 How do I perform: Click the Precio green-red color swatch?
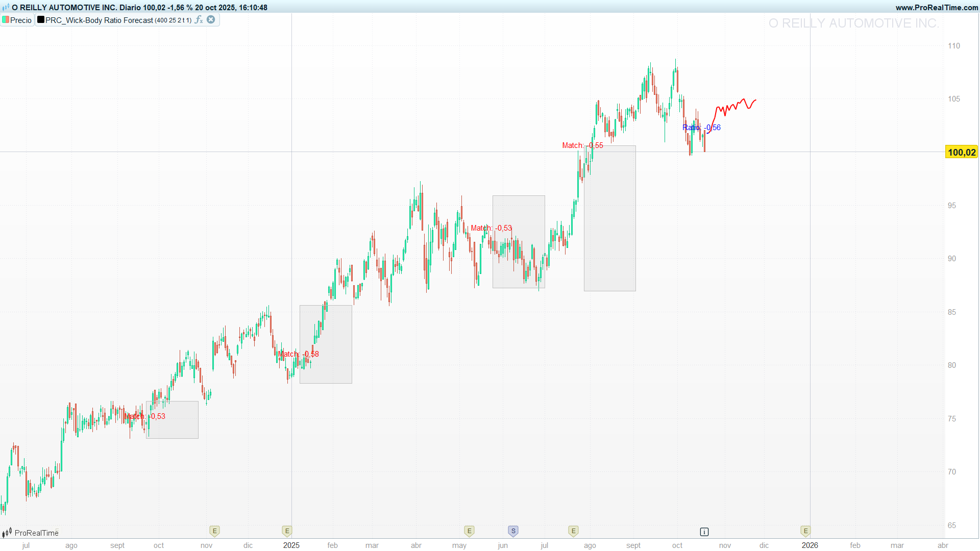(6, 20)
